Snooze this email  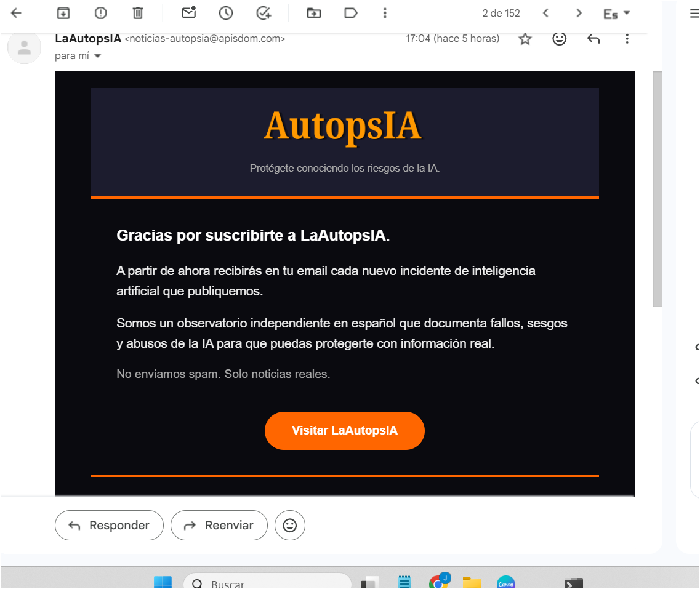227,12
